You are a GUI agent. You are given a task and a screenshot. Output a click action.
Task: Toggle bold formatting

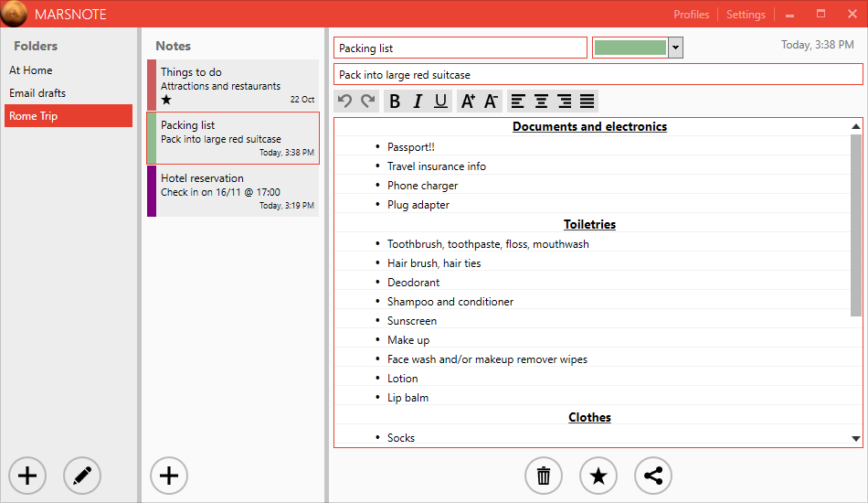point(395,102)
